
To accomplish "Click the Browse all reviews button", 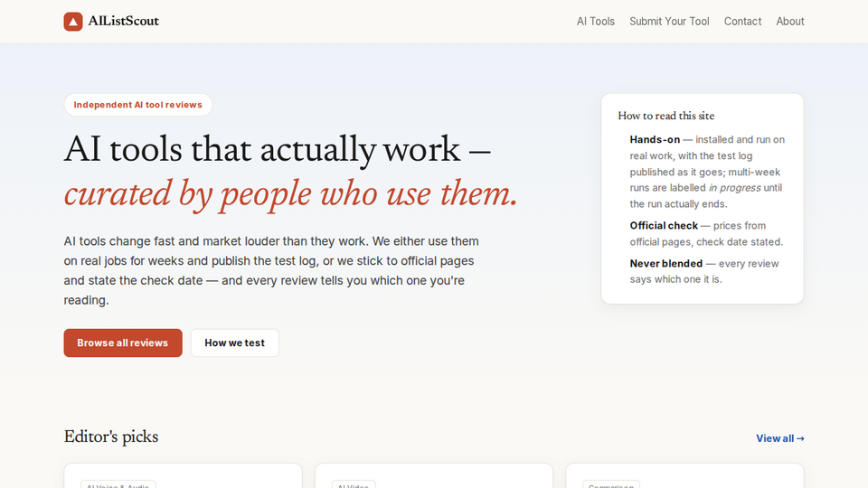I will coord(123,343).
